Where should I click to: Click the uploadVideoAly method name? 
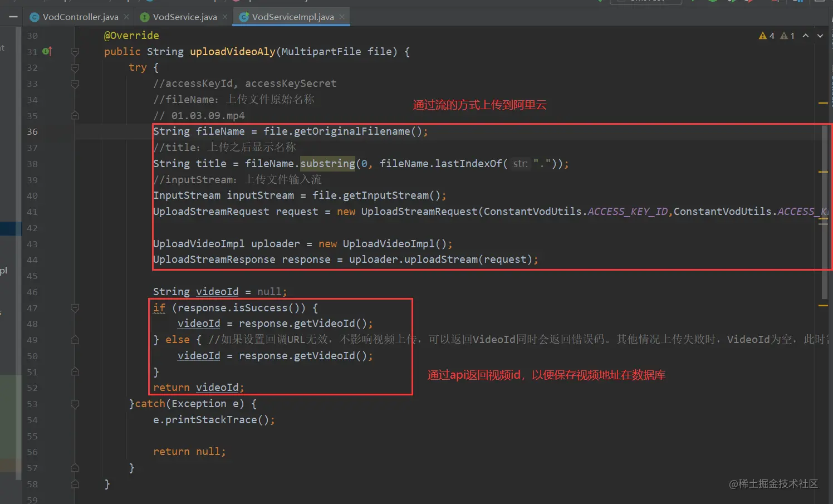tap(233, 52)
